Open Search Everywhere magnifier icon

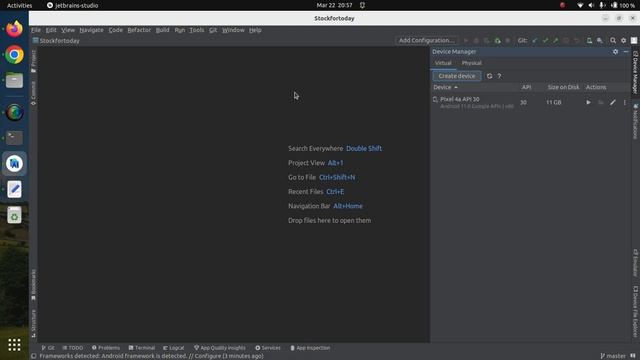coord(613,40)
